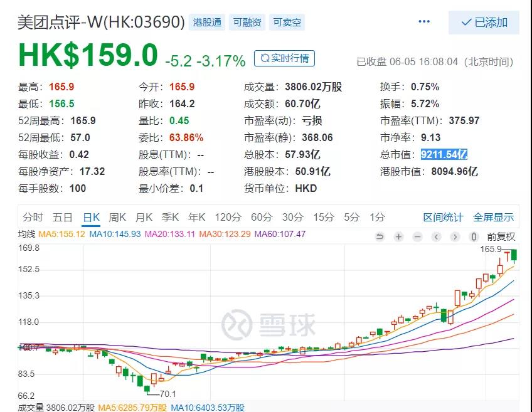
Task: Open the 前复权 adjustment dropdown
Action: tap(501, 236)
